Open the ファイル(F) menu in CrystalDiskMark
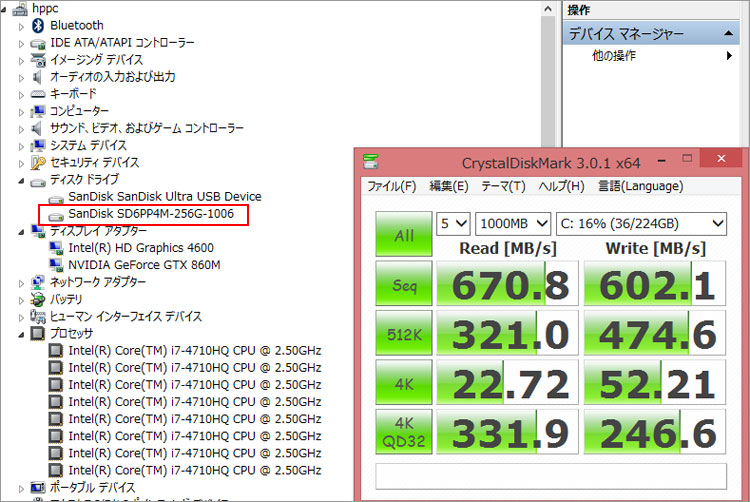Image resolution: width=750 pixels, height=502 pixels. coord(392,186)
